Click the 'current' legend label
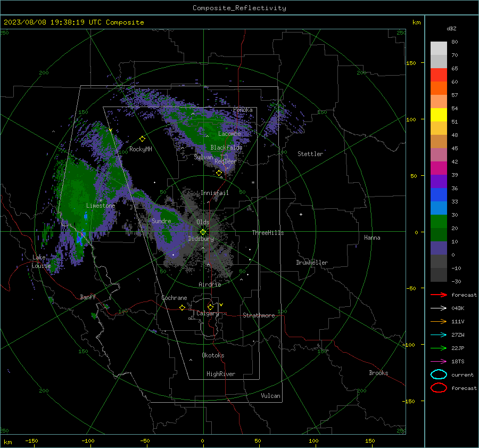This screenshot has width=479, height=448. click(x=463, y=374)
